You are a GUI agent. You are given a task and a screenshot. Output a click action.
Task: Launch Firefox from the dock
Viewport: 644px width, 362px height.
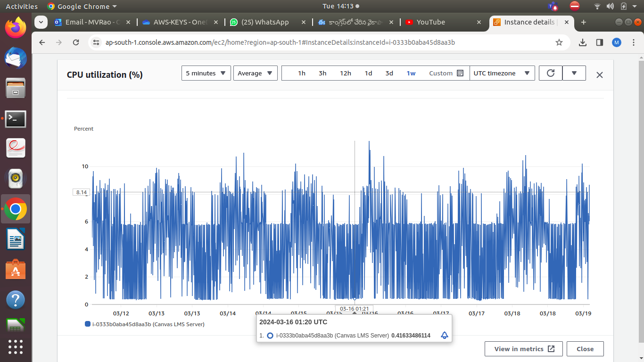pyautogui.click(x=16, y=27)
